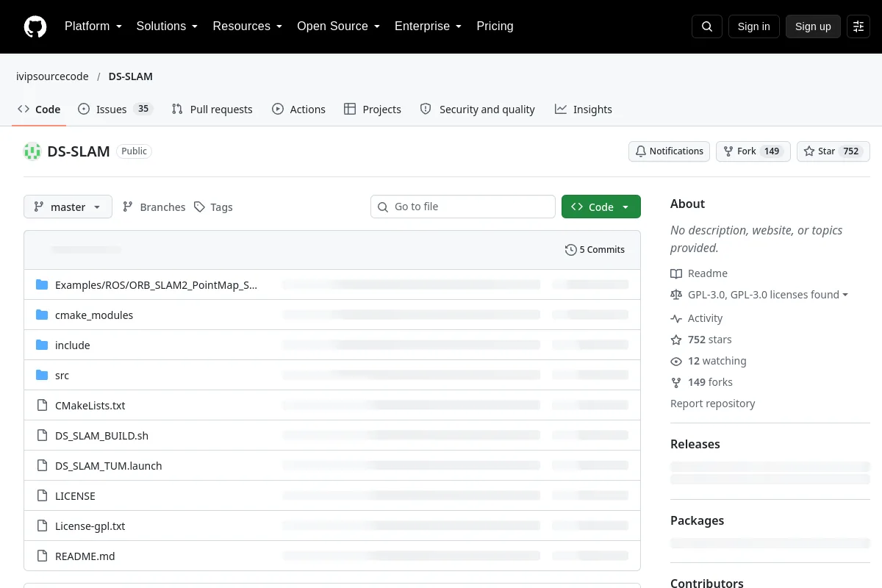This screenshot has width=882, height=588.
Task: Click the folder icon next to src
Action: pos(42,375)
